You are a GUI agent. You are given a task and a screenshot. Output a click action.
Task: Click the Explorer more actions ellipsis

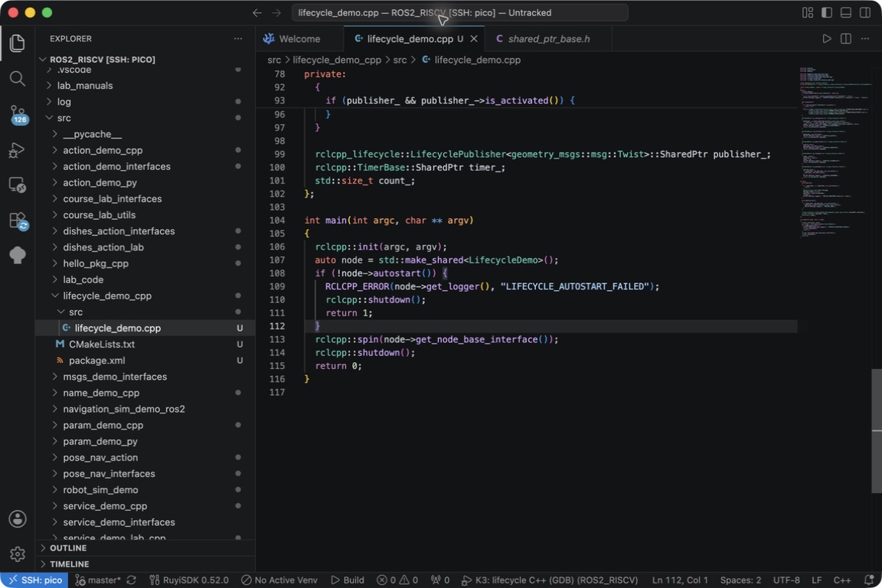238,39
